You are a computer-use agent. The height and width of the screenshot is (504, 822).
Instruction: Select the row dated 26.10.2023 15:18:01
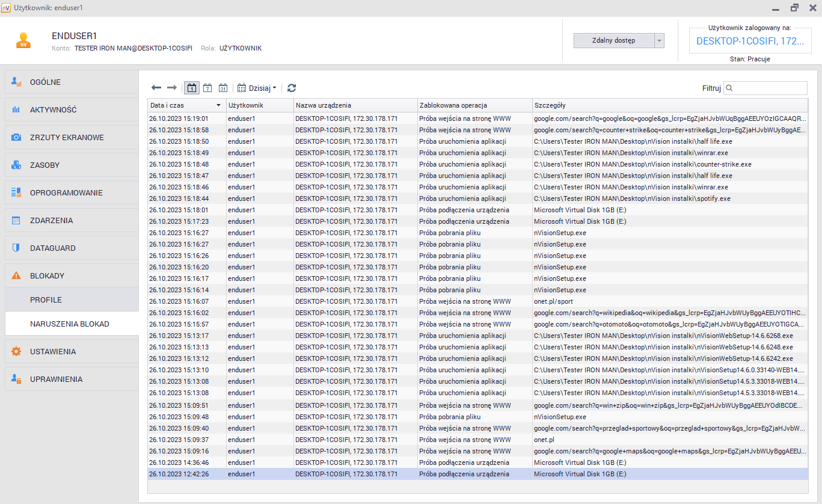tap(477, 210)
